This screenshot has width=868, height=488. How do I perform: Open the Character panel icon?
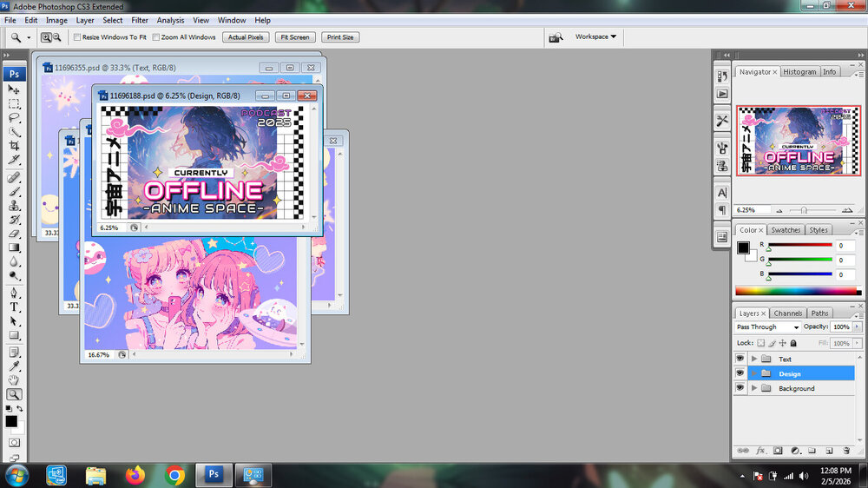[x=722, y=193]
